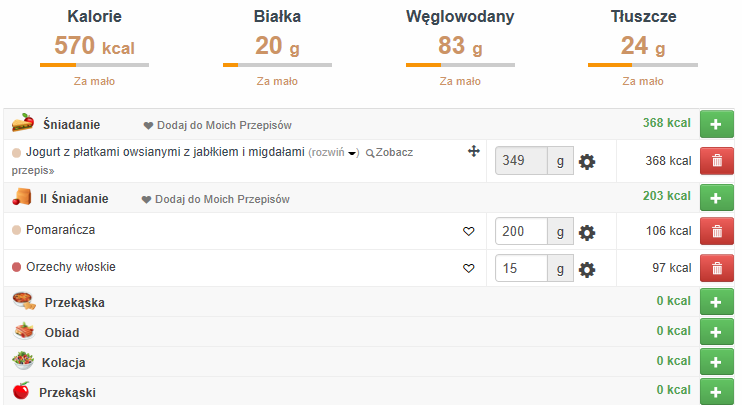Add a product to the Obiad meal

[716, 332]
